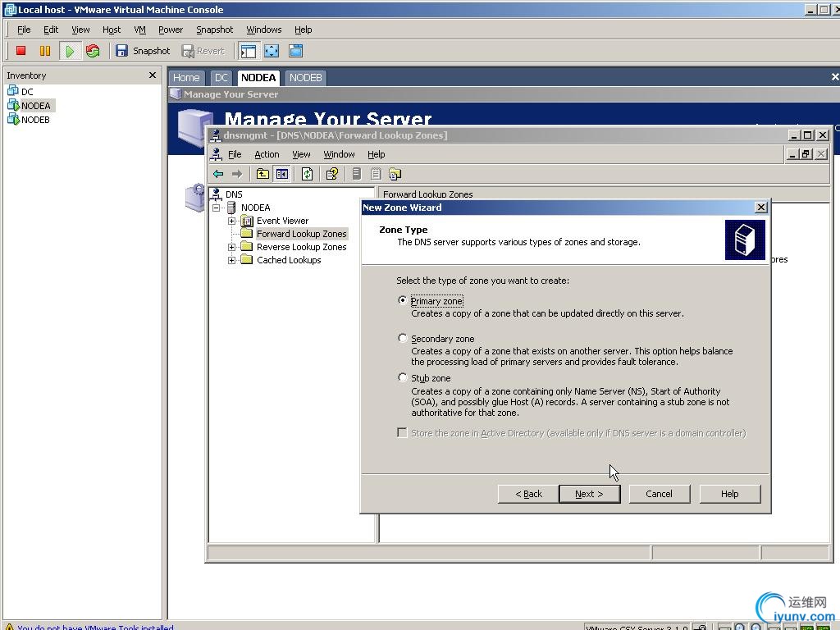Click the Next button in wizard
840x630 pixels.
[589, 494]
